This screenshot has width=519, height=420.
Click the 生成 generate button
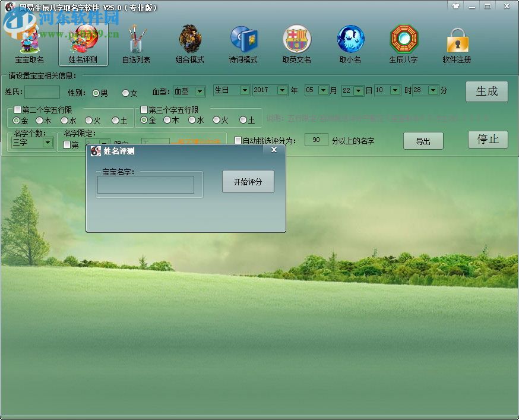486,91
